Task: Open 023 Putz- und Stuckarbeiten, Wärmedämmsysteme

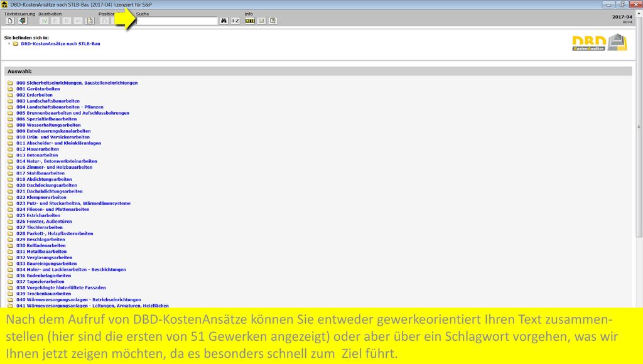Action: [x=73, y=203]
